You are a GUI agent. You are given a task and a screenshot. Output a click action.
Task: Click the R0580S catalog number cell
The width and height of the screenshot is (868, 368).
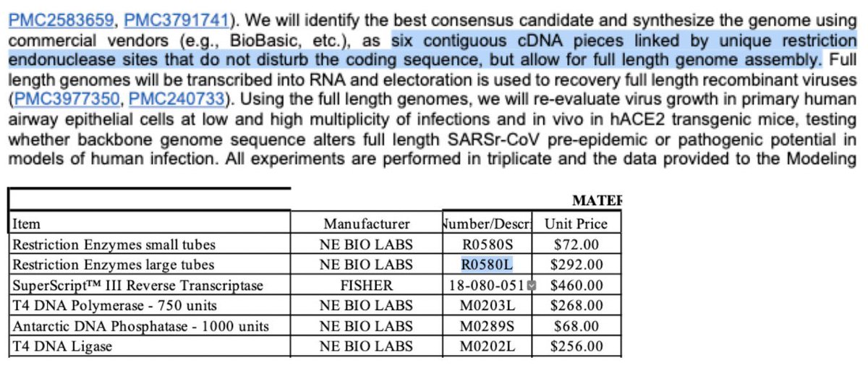[x=487, y=245]
